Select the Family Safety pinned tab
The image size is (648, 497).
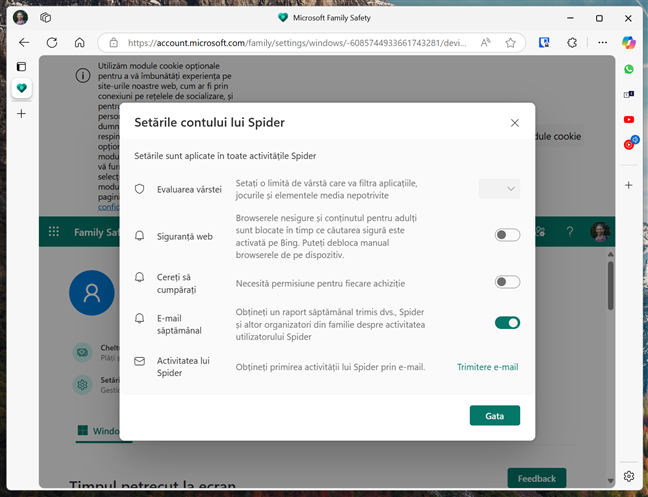click(21, 88)
